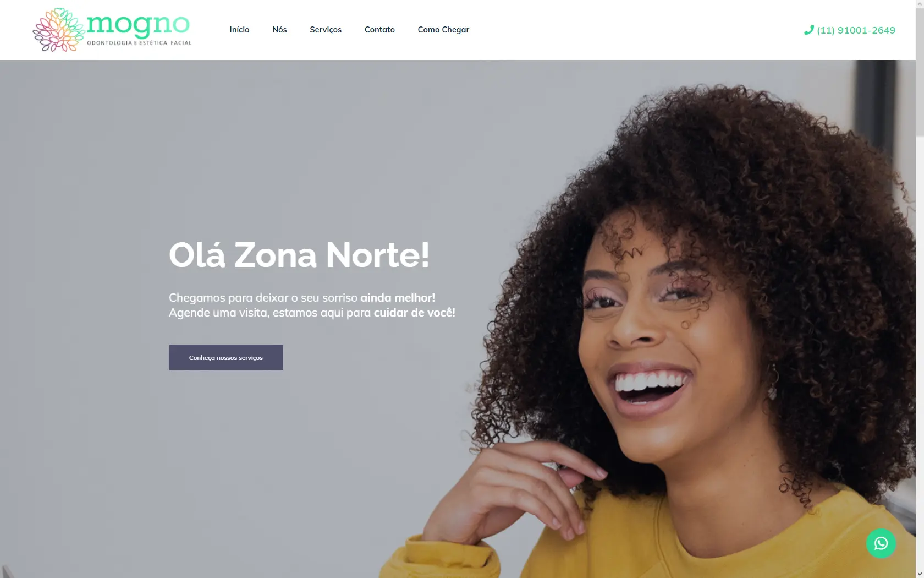Go to the Início menu item

[239, 30]
